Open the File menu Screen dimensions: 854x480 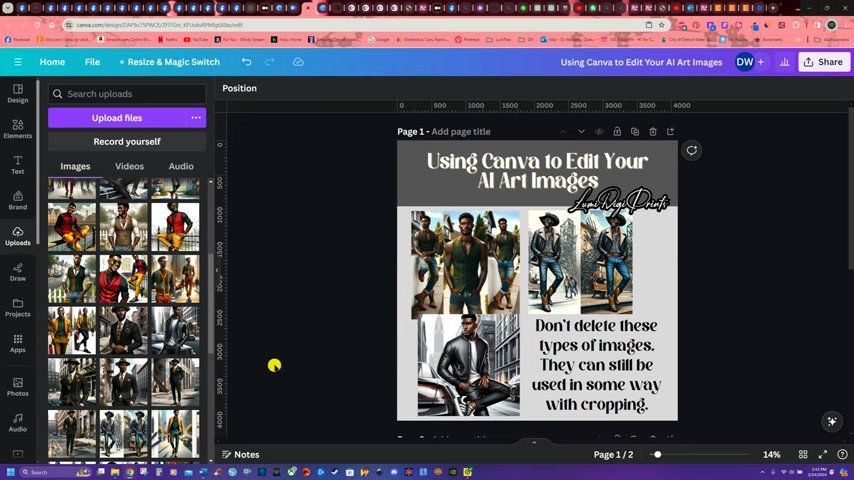(x=92, y=62)
